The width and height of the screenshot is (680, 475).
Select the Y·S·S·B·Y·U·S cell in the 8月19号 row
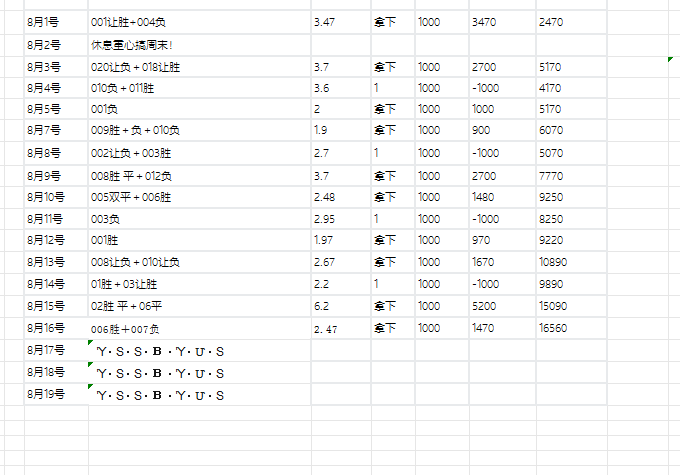click(x=162, y=395)
